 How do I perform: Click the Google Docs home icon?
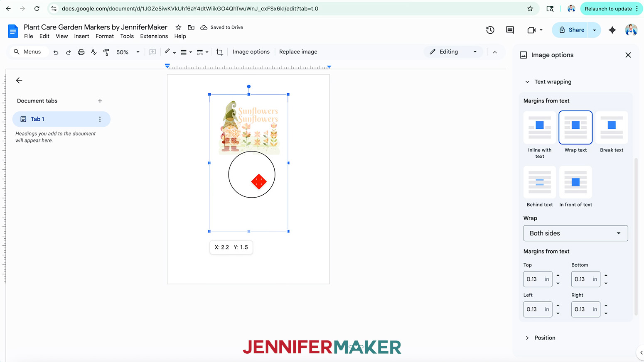click(x=13, y=31)
